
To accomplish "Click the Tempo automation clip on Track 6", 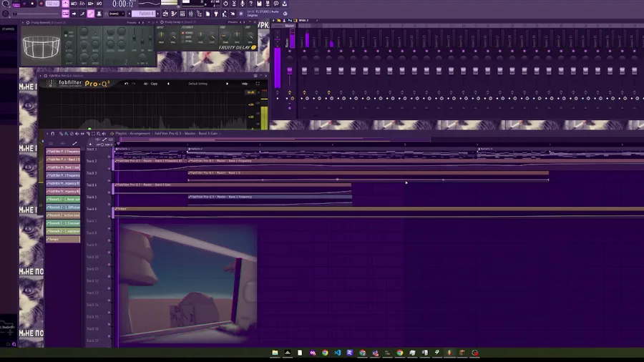I will point(379,212).
